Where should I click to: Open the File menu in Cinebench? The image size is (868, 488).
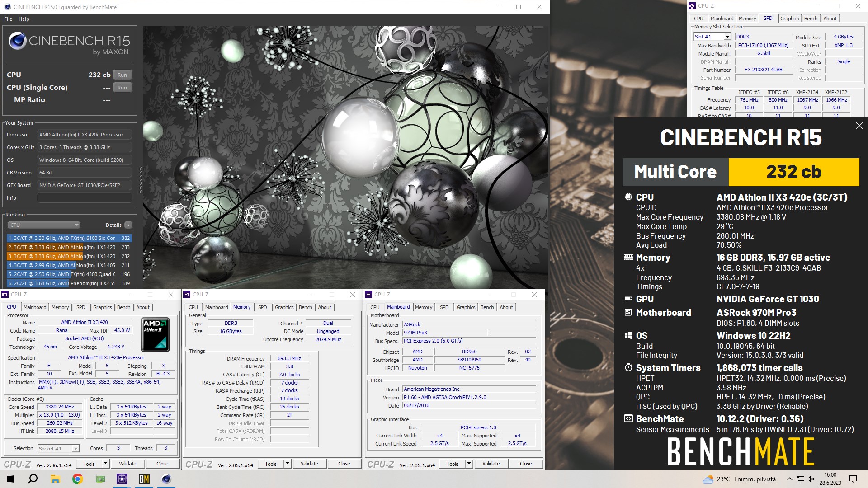(8, 19)
